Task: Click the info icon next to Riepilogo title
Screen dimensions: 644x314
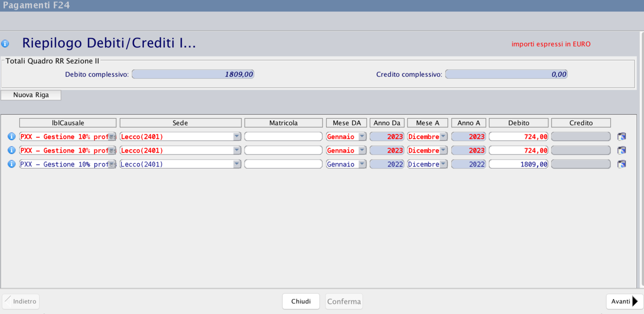Action: [5, 43]
